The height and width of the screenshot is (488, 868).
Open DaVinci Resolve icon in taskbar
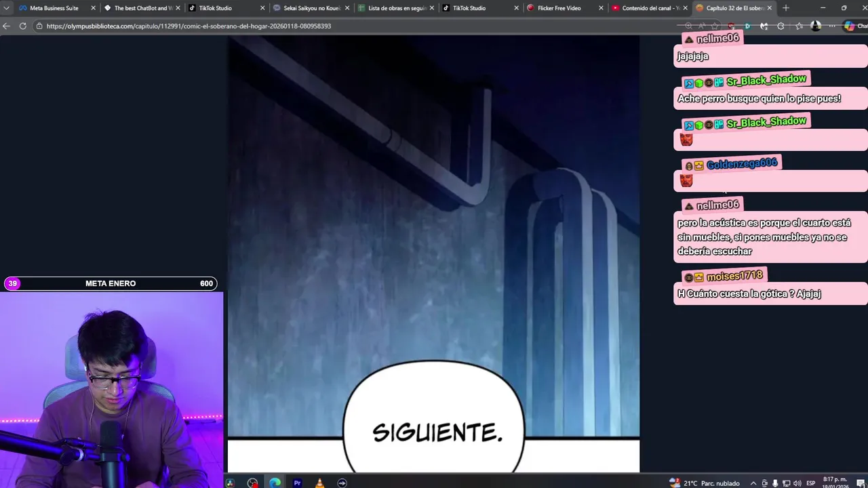coord(230,483)
